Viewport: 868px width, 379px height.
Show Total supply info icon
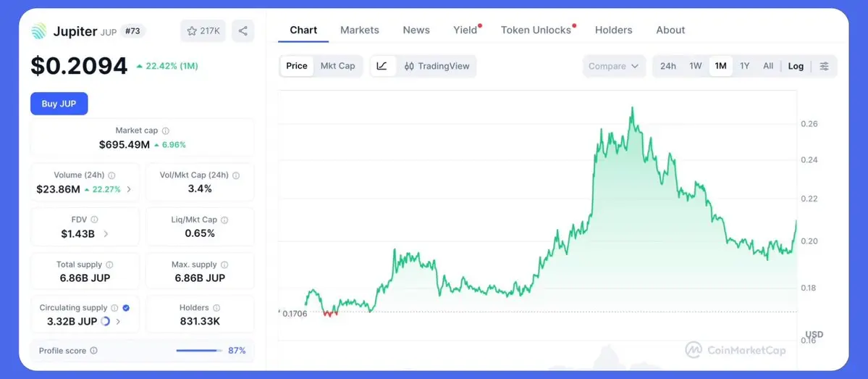[109, 265]
